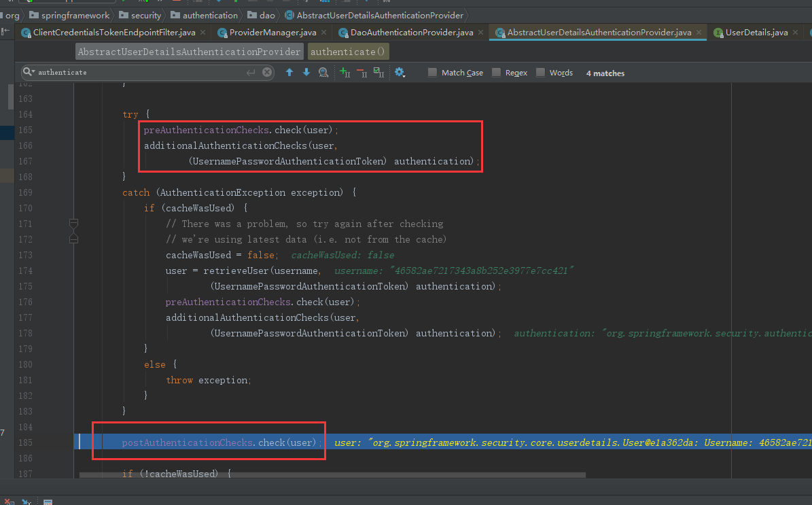The height and width of the screenshot is (505, 812).
Task: Jump to previous search occurrence with up arrow
Action: point(289,73)
